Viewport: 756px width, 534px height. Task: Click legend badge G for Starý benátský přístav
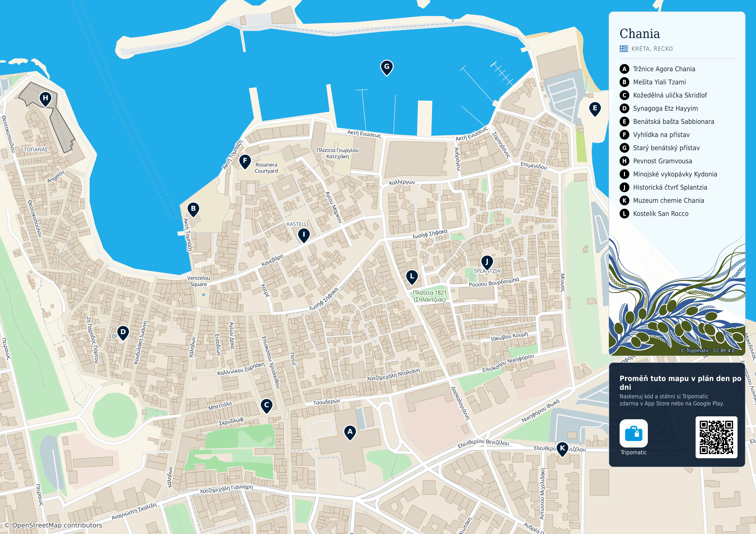624,148
